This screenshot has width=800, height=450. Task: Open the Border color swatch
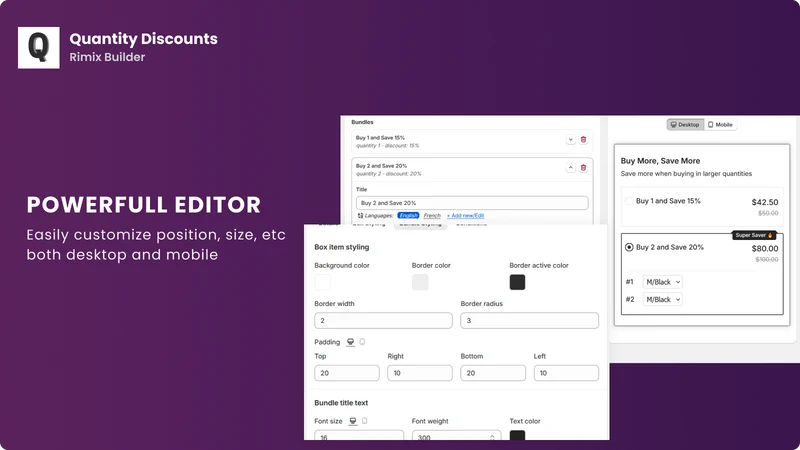420,282
